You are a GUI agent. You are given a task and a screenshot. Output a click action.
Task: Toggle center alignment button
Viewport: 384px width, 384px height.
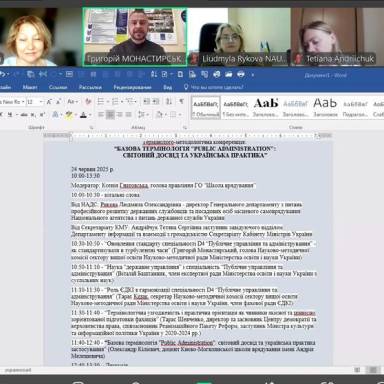point(110,115)
